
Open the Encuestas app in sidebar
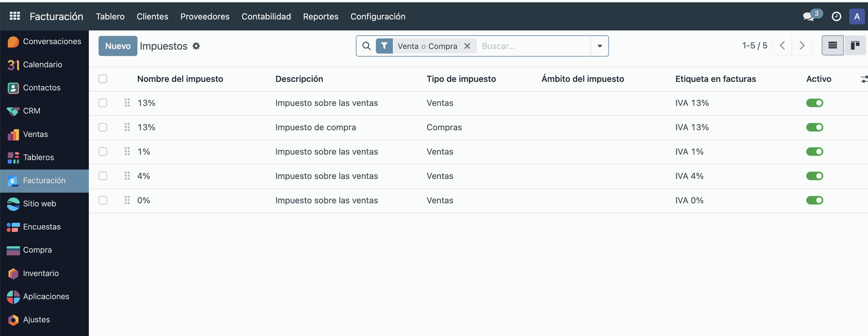pyautogui.click(x=44, y=227)
